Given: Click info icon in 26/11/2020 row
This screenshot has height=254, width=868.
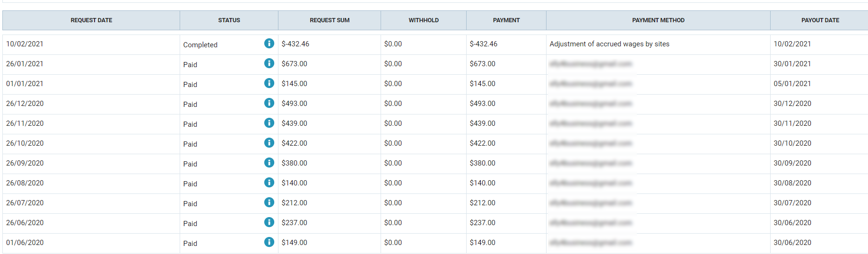Looking at the screenshot, I should point(269,123).
